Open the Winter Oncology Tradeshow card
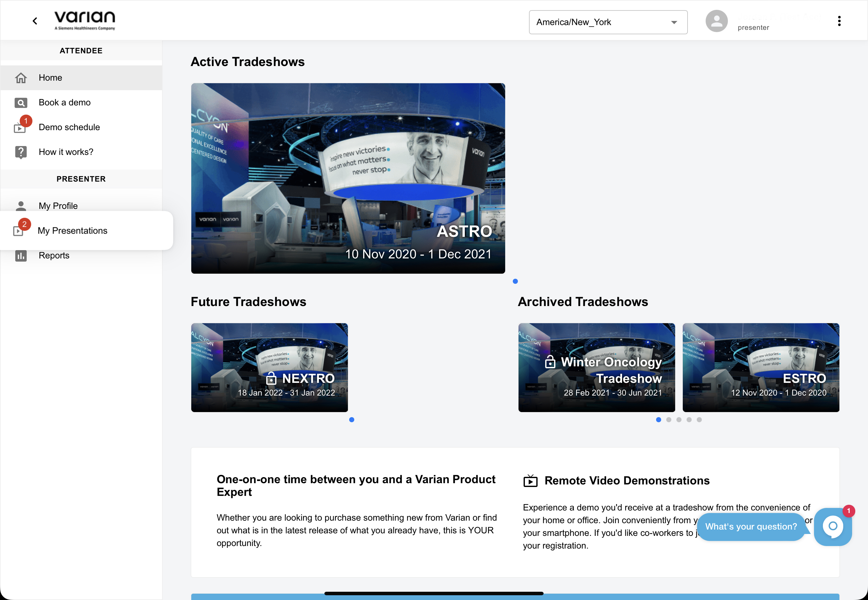868x600 pixels. 597,368
